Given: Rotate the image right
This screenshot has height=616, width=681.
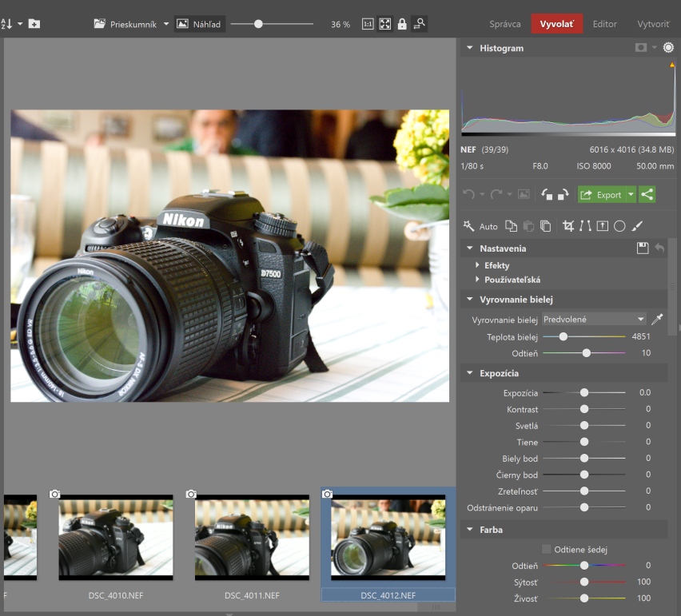Looking at the screenshot, I should [563, 194].
